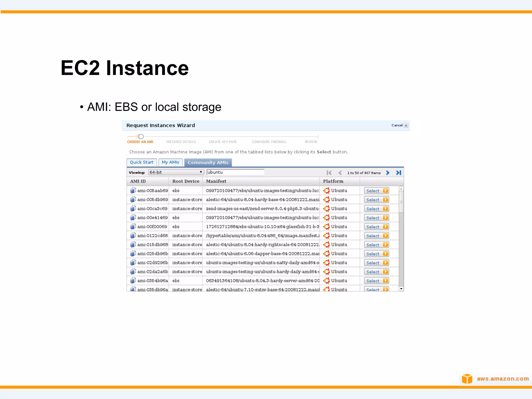Viewport: 532px width, 399px height.
Task: Open the My AMIs tab
Action: click(x=170, y=162)
